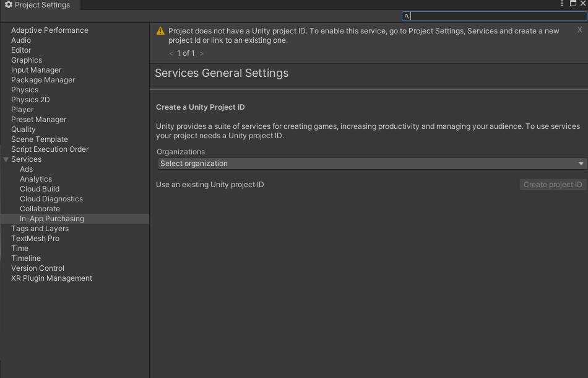
Task: Select In-App Purchasing service
Action: [52, 219]
